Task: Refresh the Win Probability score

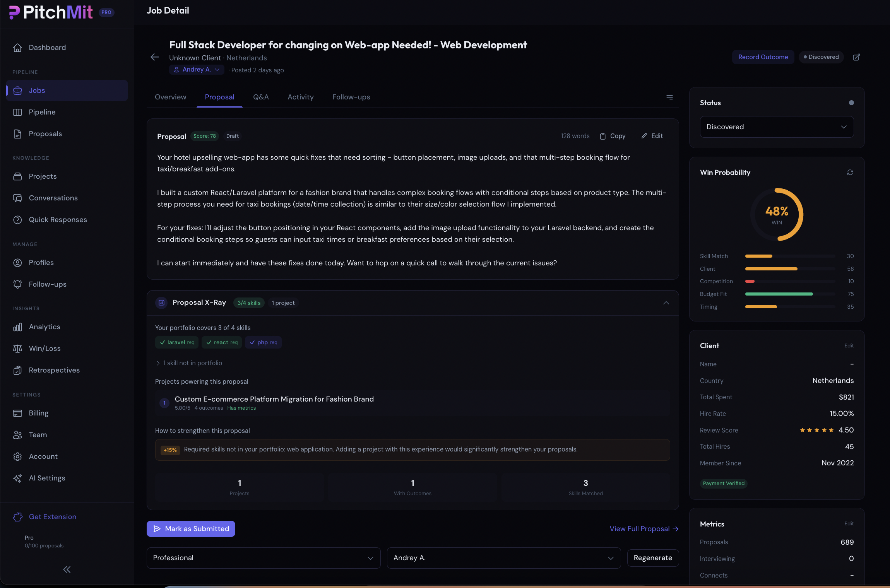Action: (x=850, y=173)
